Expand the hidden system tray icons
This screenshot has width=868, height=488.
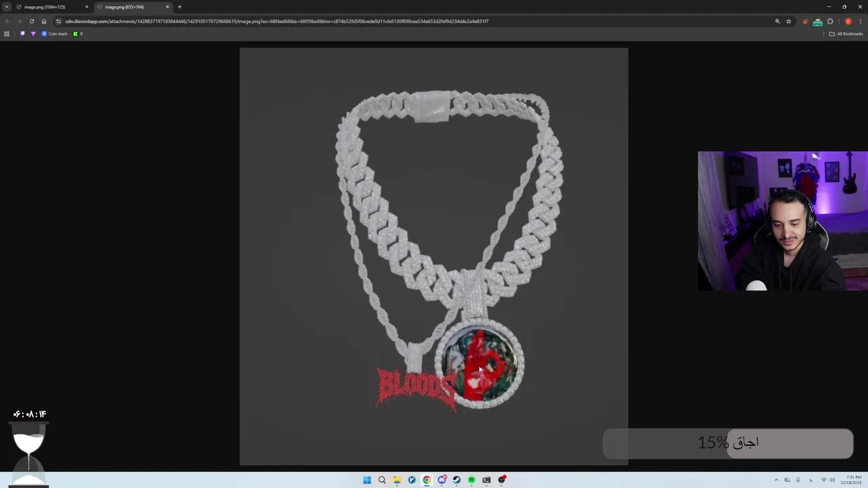click(776, 480)
